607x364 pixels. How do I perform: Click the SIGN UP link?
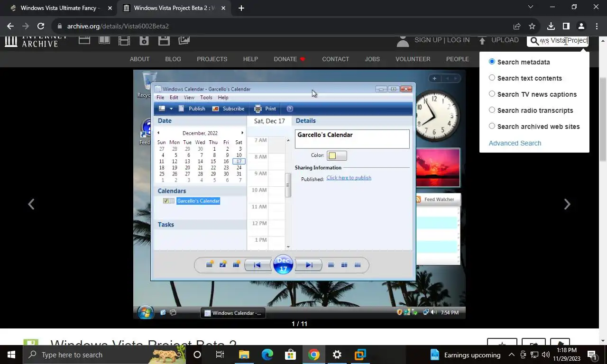(428, 40)
